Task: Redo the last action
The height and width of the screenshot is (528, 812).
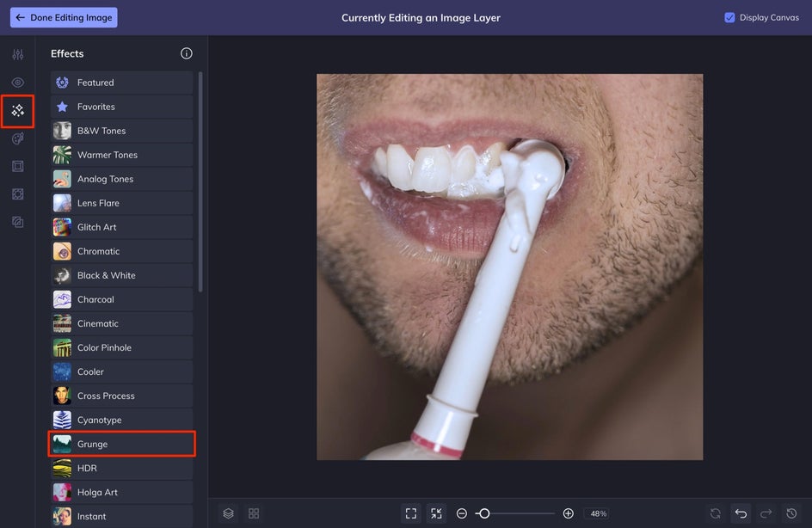Action: click(766, 513)
